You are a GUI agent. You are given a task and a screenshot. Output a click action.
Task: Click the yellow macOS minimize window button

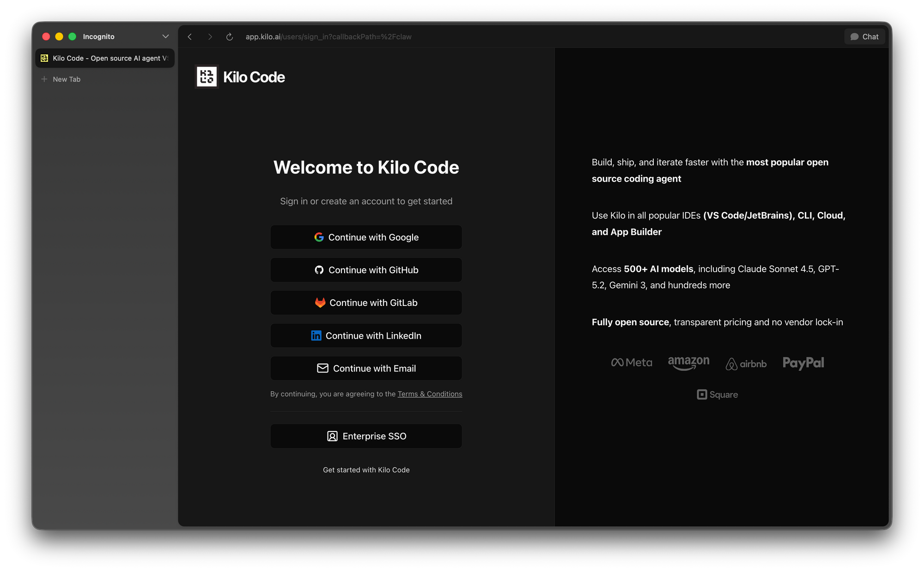point(59,37)
